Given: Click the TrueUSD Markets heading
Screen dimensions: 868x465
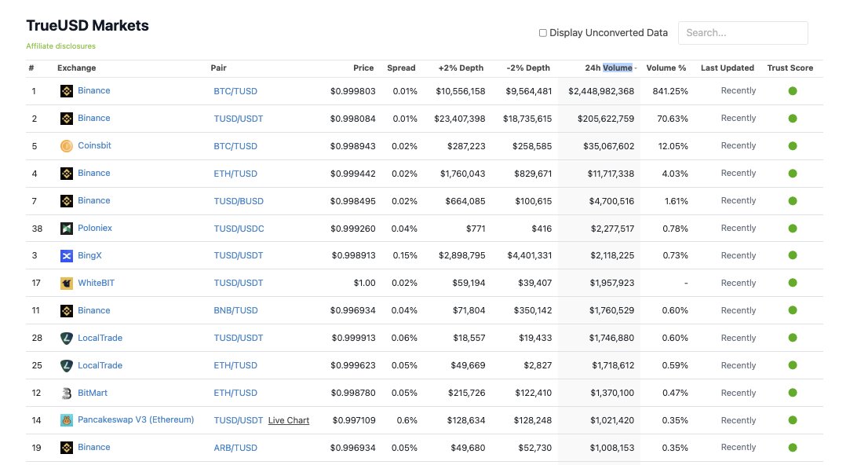Looking at the screenshot, I should click(x=87, y=25).
